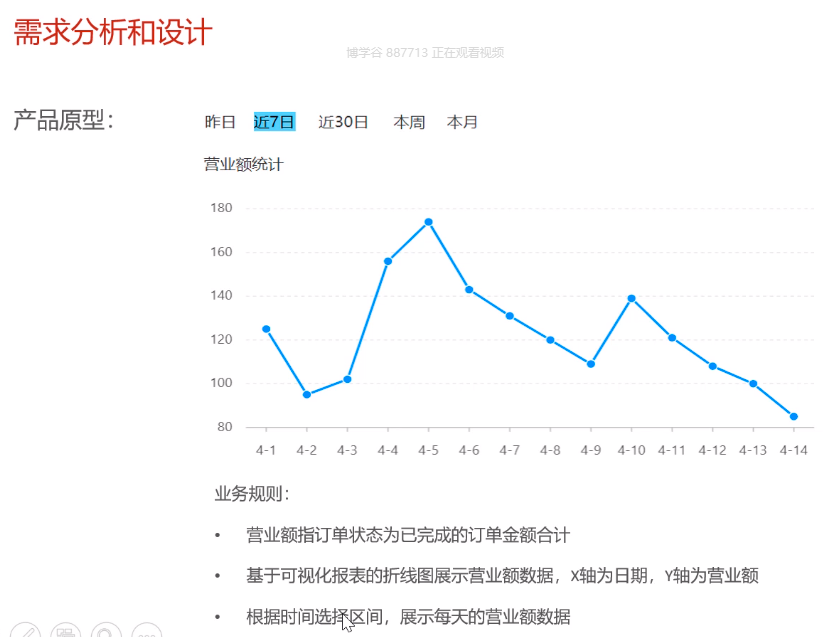This screenshot has height=637, width=828.
Task: Click the 业务规则 heading
Action: (x=252, y=494)
